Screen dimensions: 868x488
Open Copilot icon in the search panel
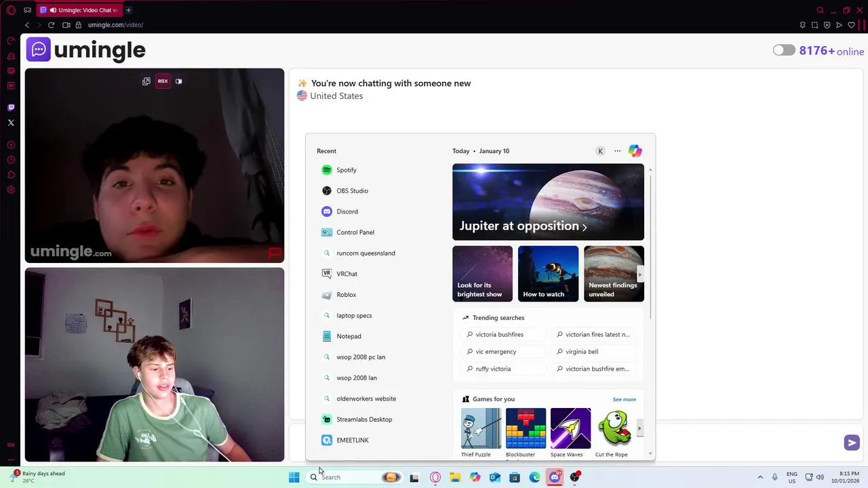click(x=635, y=151)
